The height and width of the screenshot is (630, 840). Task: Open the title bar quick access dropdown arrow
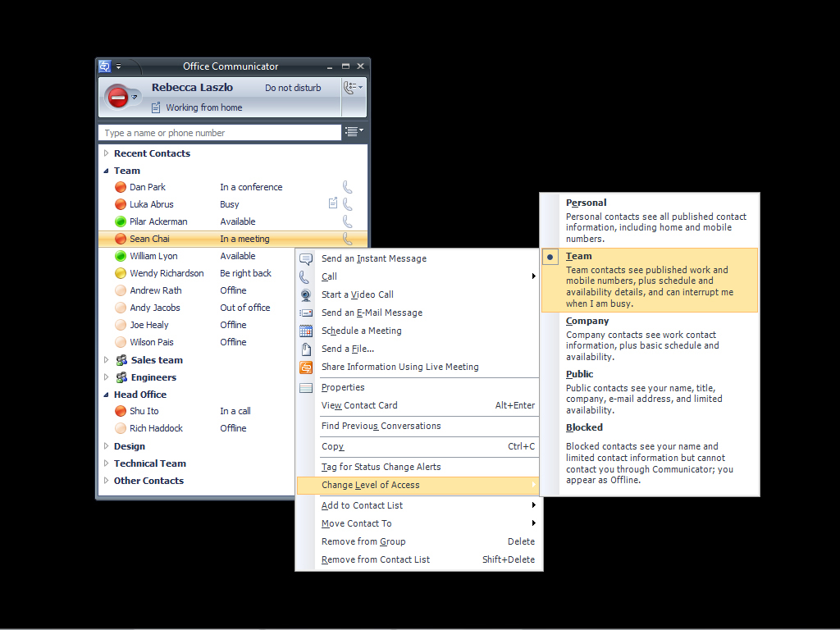tap(118, 66)
